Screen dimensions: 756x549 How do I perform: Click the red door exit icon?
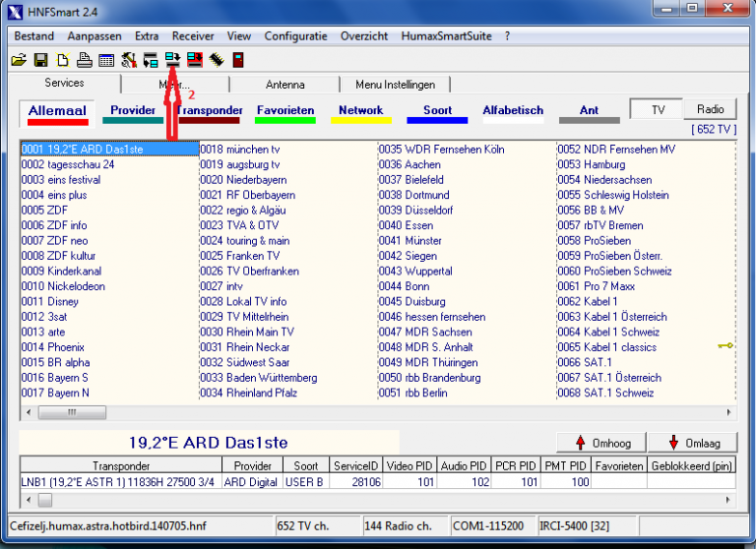(237, 60)
